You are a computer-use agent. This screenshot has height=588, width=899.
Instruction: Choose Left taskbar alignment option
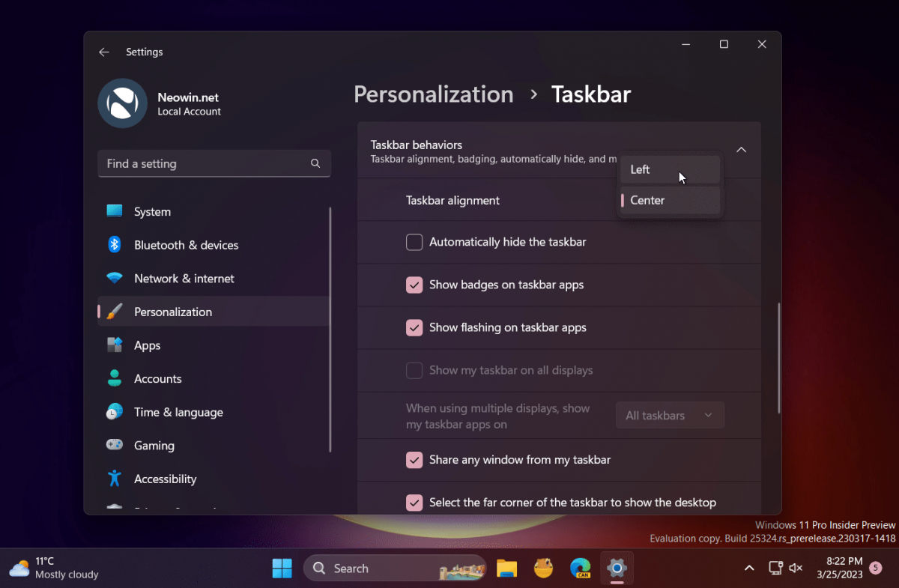(670, 169)
